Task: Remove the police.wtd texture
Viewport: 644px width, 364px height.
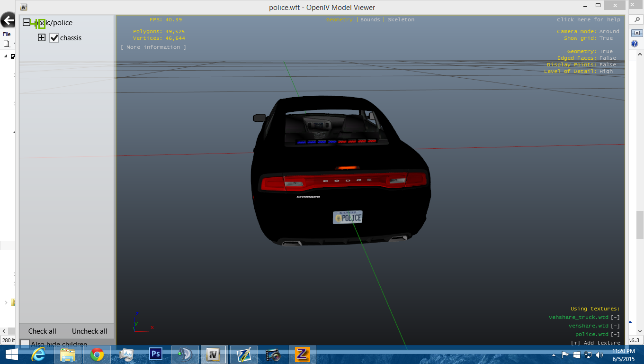Action: point(615,335)
